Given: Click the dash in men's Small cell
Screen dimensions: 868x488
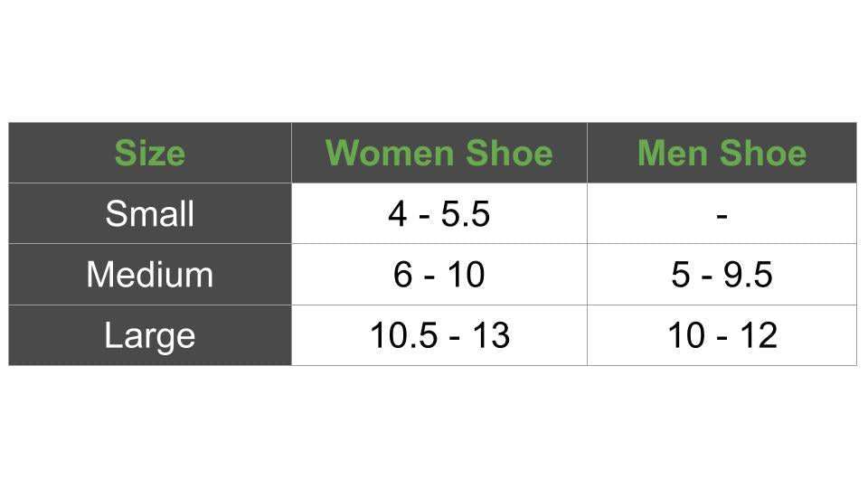Looking at the screenshot, I should 722,215.
